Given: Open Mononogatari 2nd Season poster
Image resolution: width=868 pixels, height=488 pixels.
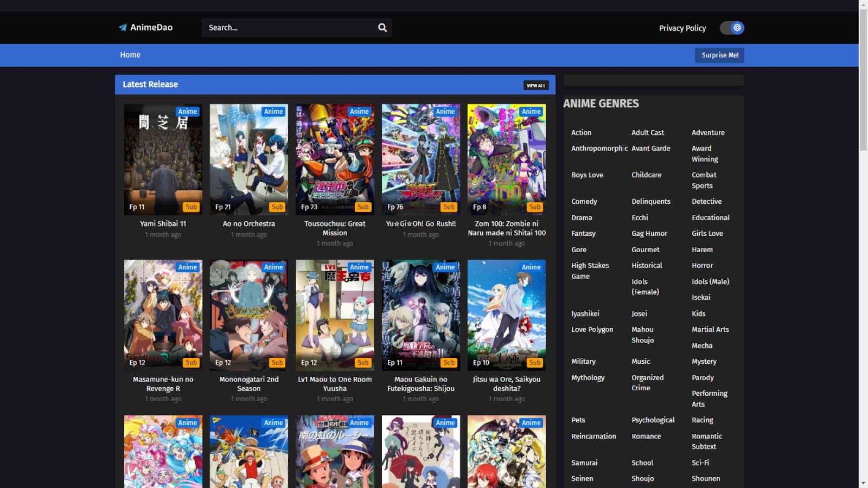Looking at the screenshot, I should tap(248, 314).
